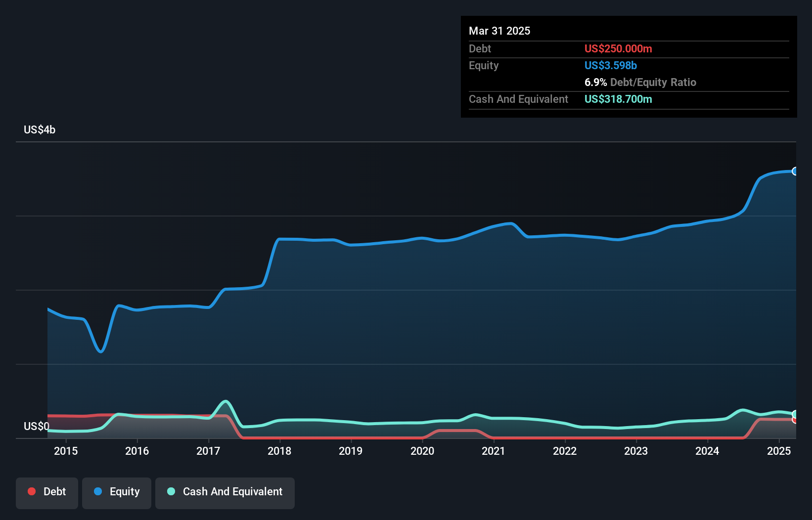The height and width of the screenshot is (520, 812).
Task: Click the blue Equity endpoint marker
Action: coord(795,171)
